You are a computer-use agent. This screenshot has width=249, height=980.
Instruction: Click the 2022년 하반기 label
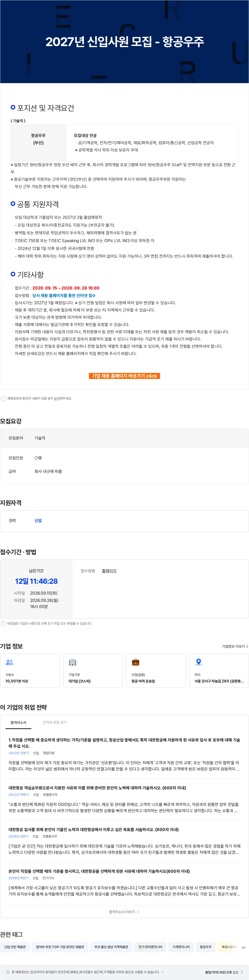pos(19,795)
